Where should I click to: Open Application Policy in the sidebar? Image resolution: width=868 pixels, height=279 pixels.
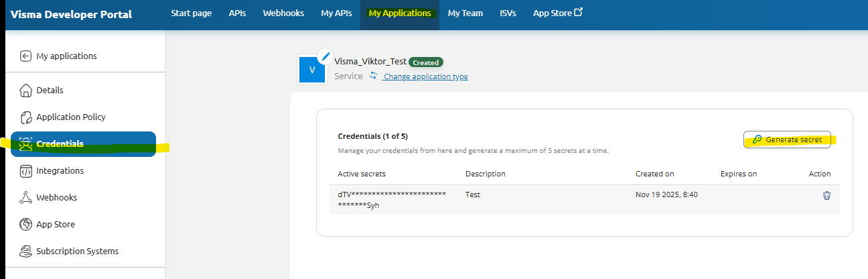tap(71, 117)
